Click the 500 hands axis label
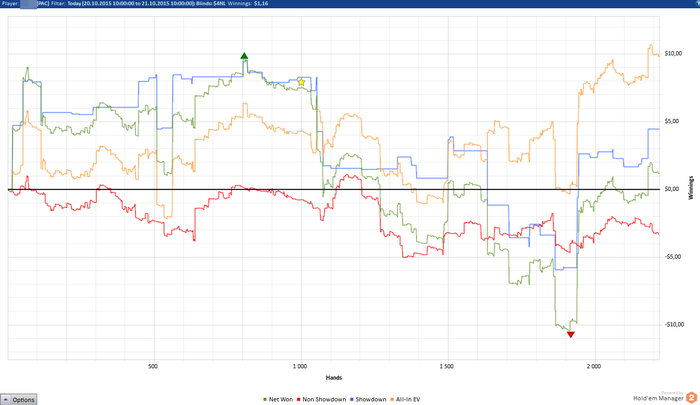 click(x=153, y=367)
